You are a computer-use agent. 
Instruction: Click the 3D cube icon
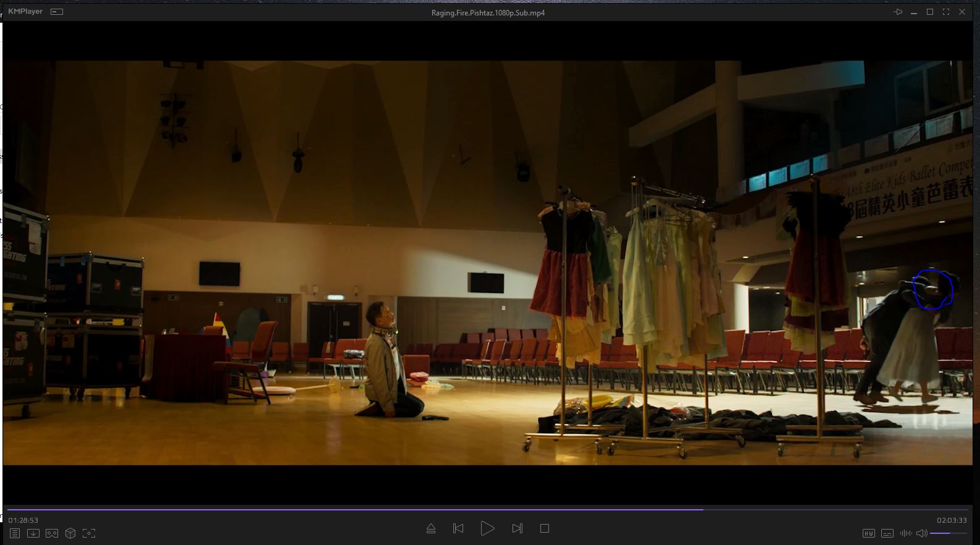coord(70,533)
